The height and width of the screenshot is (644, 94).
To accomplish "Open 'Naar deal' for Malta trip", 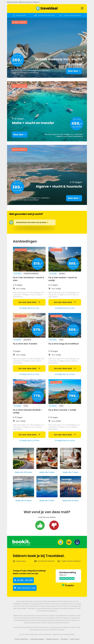I will pyautogui.click(x=20, y=135).
